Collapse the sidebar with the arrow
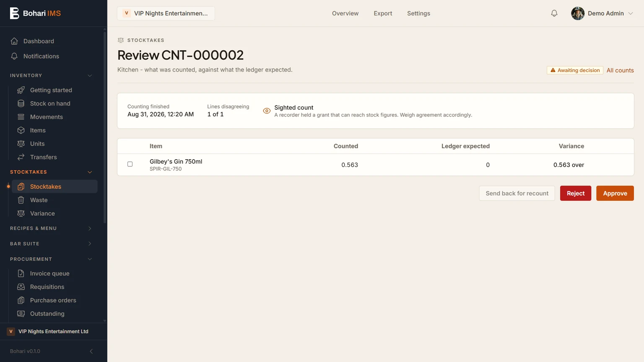This screenshot has width=644, height=362. click(x=91, y=351)
